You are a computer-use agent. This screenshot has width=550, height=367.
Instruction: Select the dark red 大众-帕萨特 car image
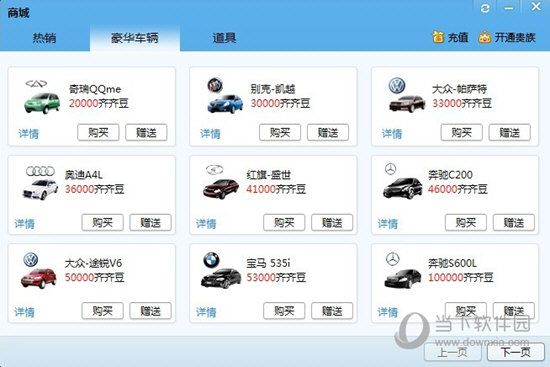[x=407, y=104]
